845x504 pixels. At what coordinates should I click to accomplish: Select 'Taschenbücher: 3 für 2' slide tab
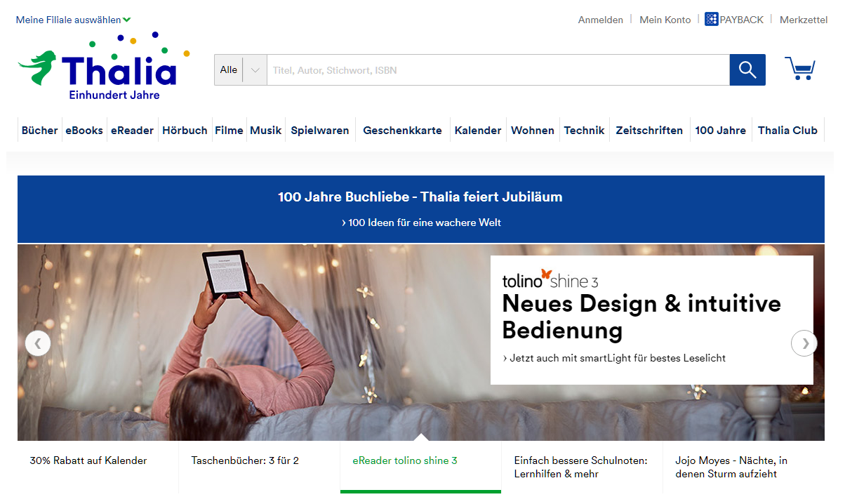(x=245, y=460)
